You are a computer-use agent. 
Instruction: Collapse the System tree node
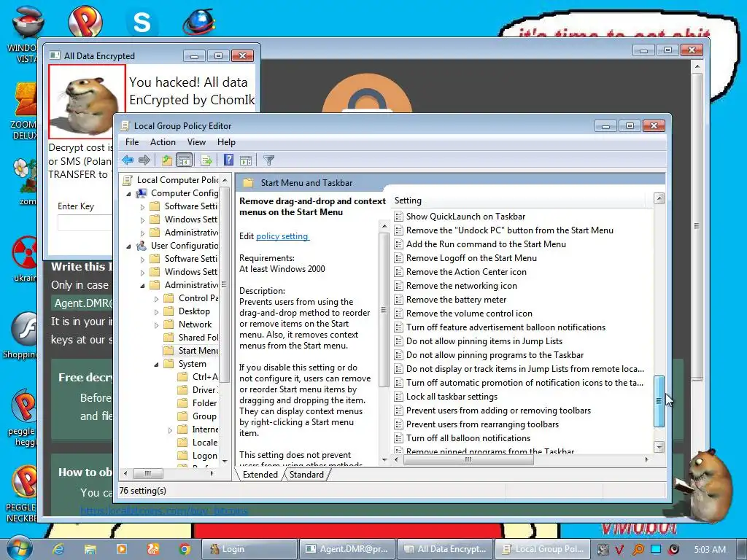pyautogui.click(x=156, y=365)
